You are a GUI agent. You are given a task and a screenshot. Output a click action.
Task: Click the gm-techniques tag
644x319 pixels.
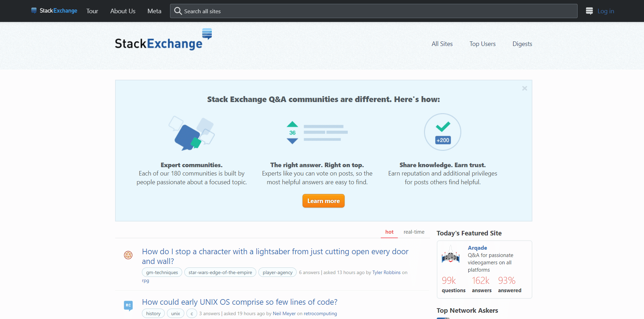coord(162,272)
